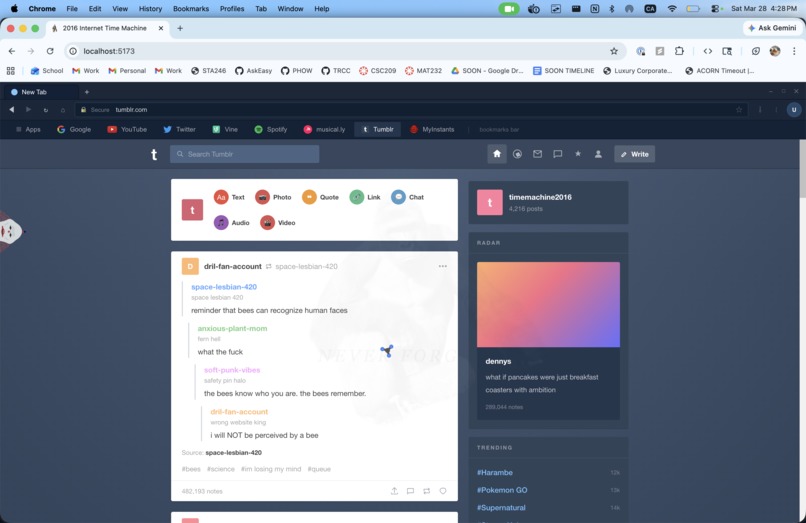Share the bees post via share icon
Screen dimensions: 806x523
pos(394,491)
